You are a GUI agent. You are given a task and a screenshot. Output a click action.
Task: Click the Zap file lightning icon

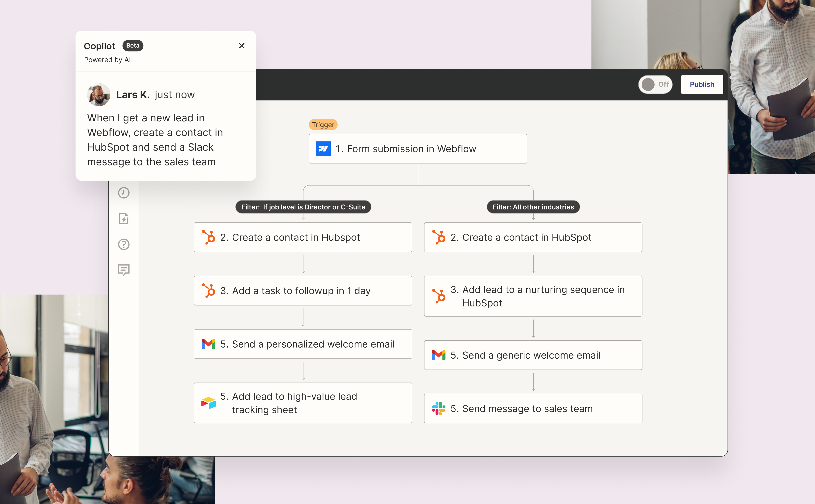pyautogui.click(x=124, y=219)
